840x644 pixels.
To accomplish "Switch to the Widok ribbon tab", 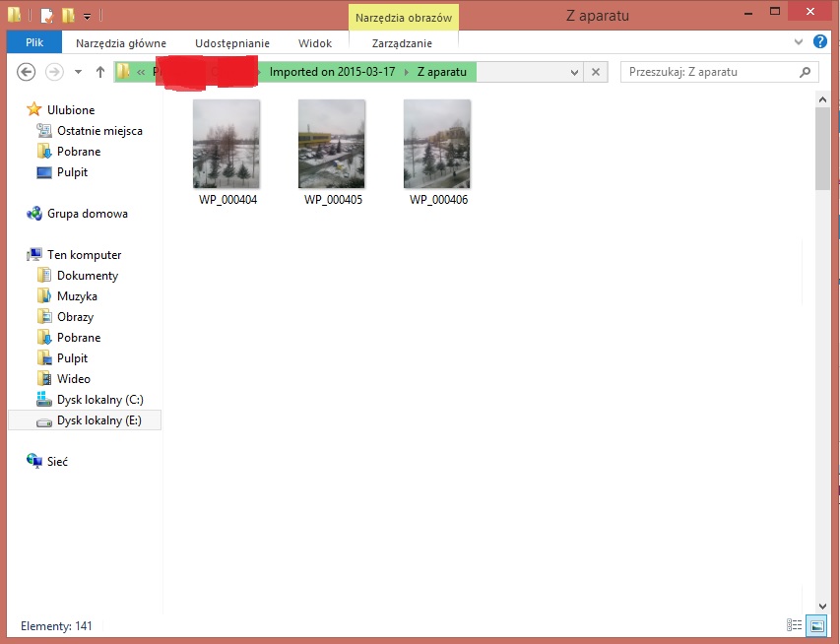I will pos(315,43).
